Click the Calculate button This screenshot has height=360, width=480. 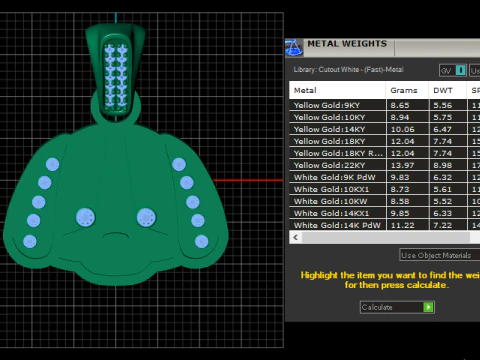(397, 307)
